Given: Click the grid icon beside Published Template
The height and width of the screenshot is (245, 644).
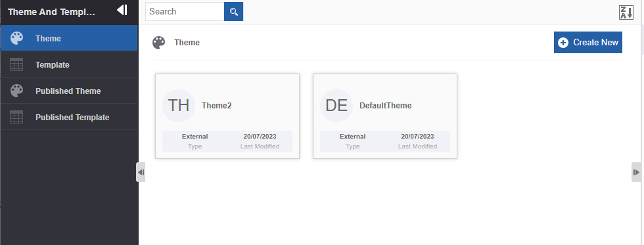Looking at the screenshot, I should tap(16, 117).
